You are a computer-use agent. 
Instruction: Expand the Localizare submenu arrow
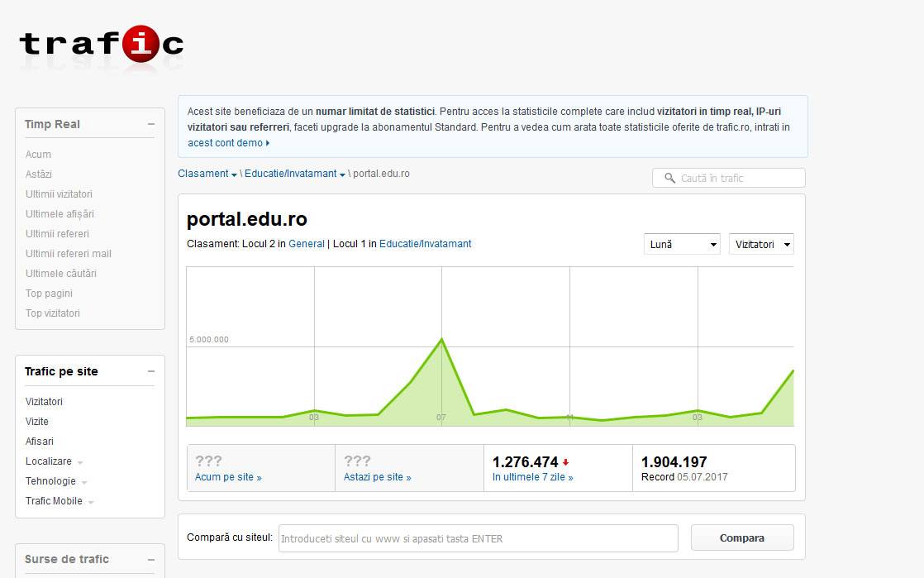[x=80, y=463]
